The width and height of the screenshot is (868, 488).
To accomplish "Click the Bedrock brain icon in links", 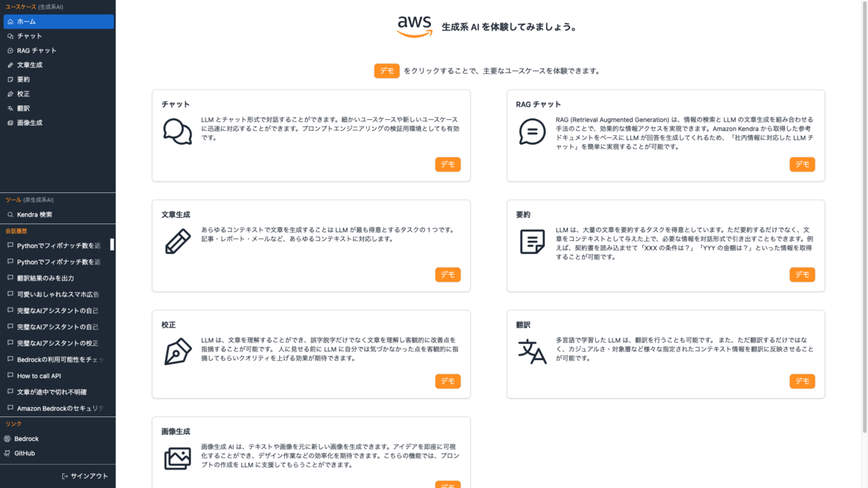I will (7, 439).
